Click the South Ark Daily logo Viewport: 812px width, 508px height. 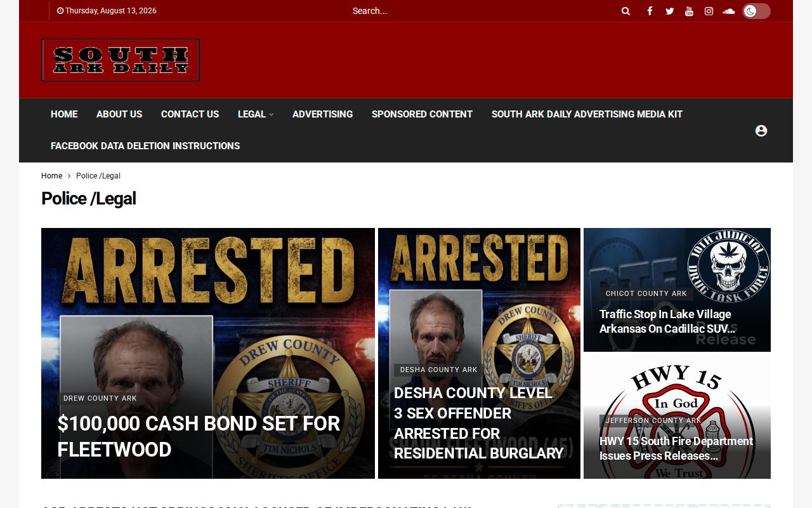pyautogui.click(x=121, y=60)
